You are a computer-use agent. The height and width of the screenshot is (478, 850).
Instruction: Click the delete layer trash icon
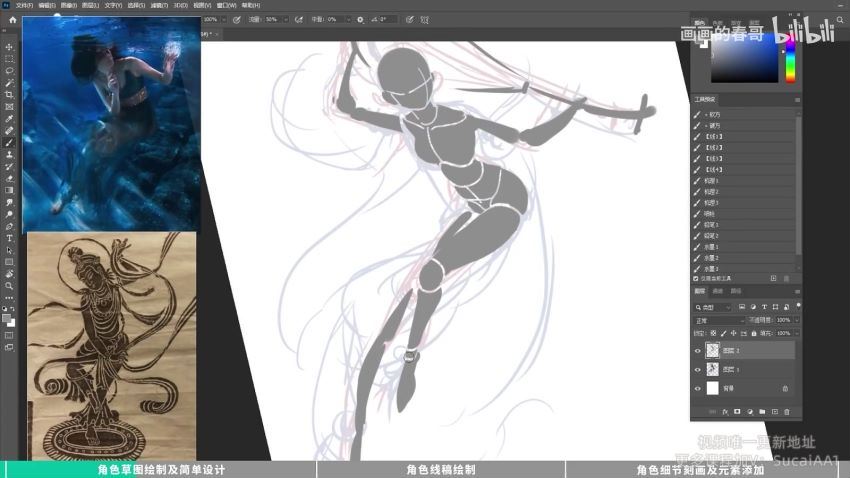point(787,411)
